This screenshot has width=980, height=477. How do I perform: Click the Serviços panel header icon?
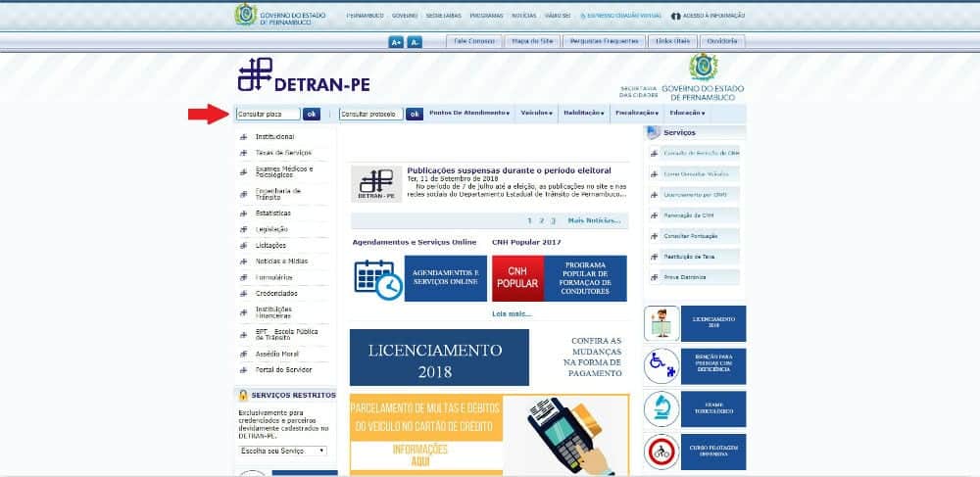coord(653,132)
